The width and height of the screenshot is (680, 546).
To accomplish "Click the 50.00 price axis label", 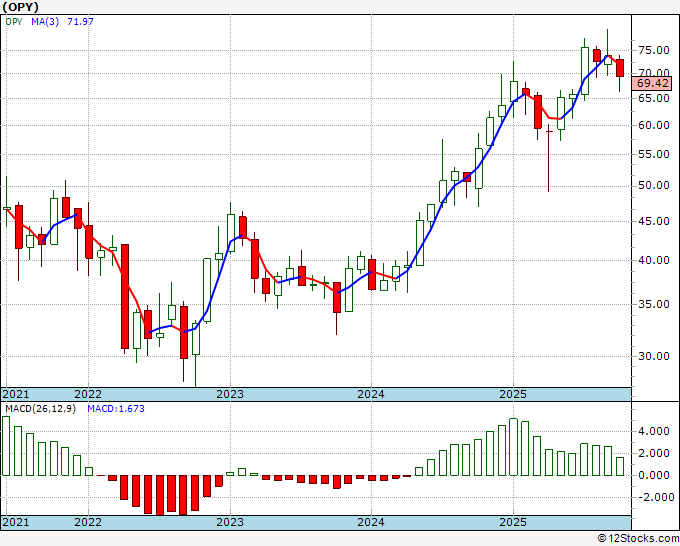I will [654, 186].
